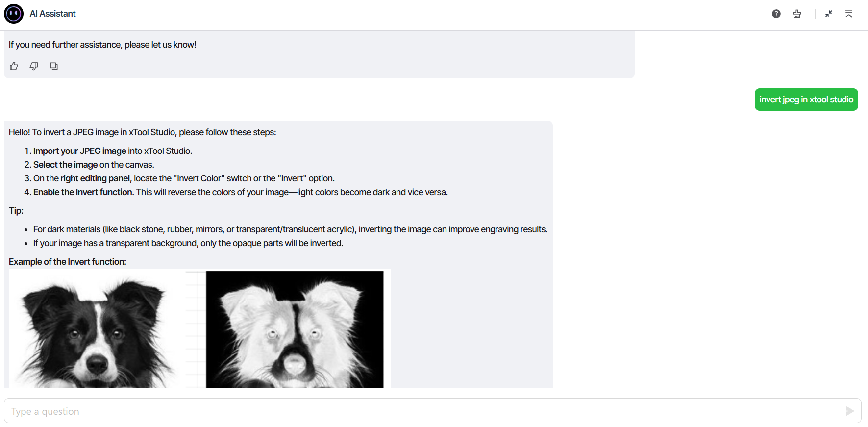Click the 'Example of the Invert function:' heading
This screenshot has width=868, height=427.
click(68, 262)
